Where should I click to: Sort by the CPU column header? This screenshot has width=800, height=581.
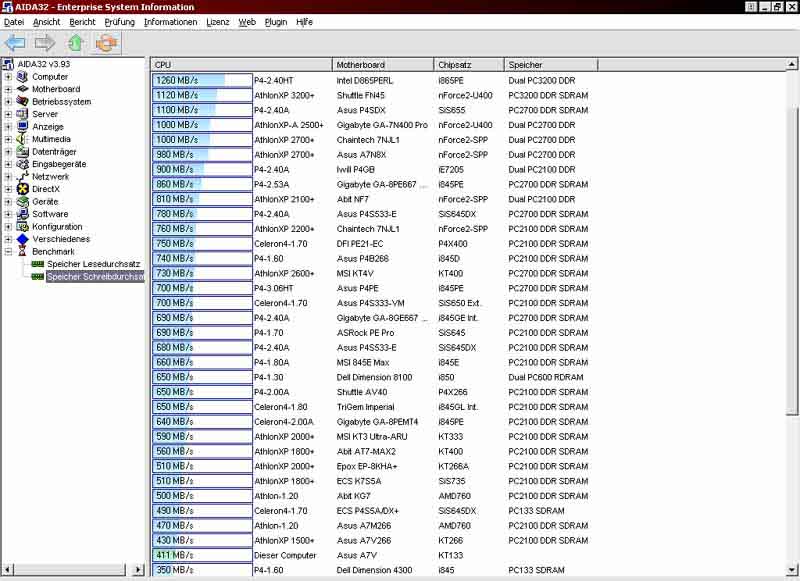(241, 65)
